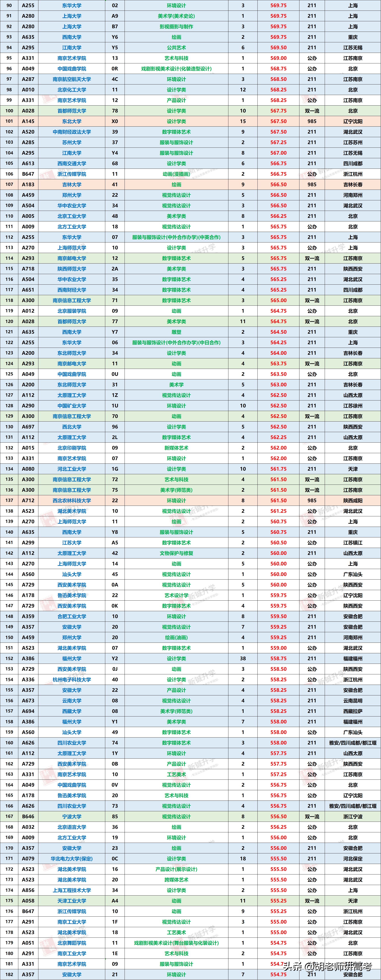
Task: Select 南京航空航天大学 school name
Action: pos(72,79)
